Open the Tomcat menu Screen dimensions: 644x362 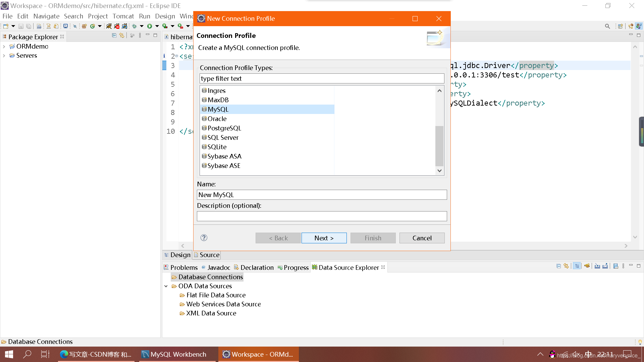click(x=123, y=16)
